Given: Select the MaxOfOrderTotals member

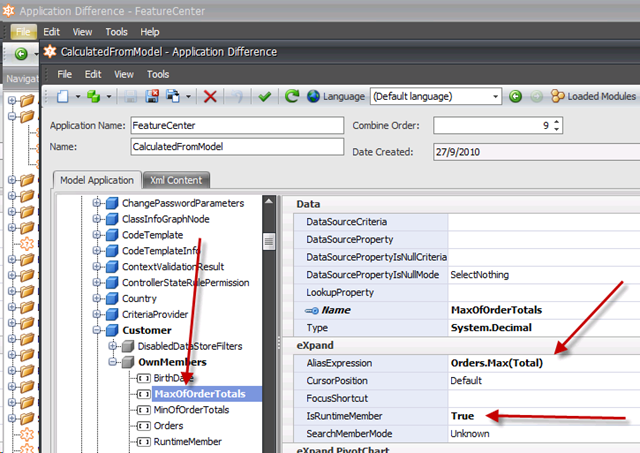Looking at the screenshot, I should (x=200, y=394).
